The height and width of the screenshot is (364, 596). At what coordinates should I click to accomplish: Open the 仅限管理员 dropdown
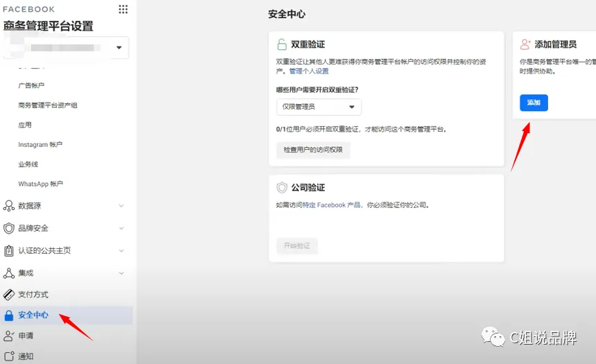click(x=318, y=107)
